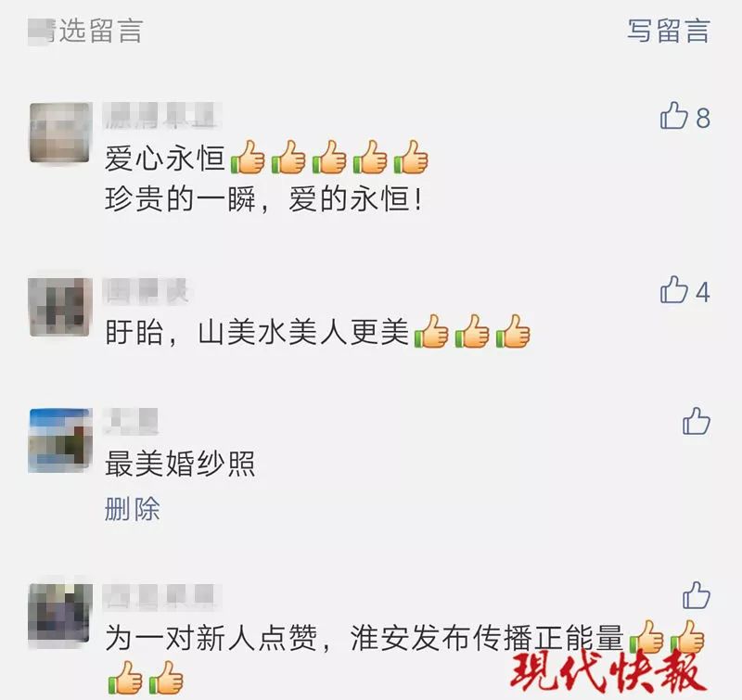Screen dimensions: 742x700
Task: Select comment text 山美水美人更美
Action: [304, 333]
